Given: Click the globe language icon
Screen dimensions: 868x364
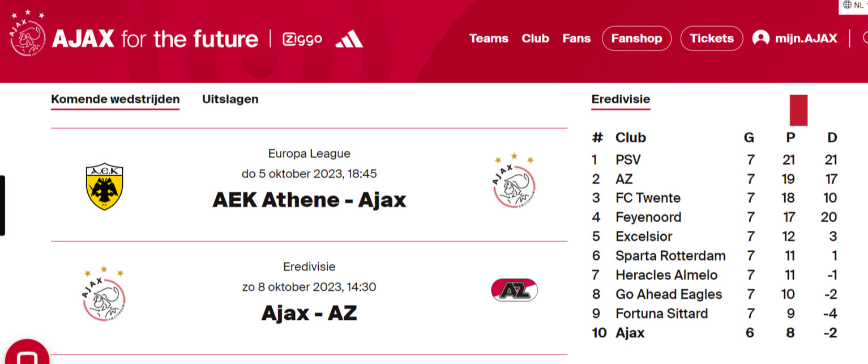Looking at the screenshot, I should (847, 5).
